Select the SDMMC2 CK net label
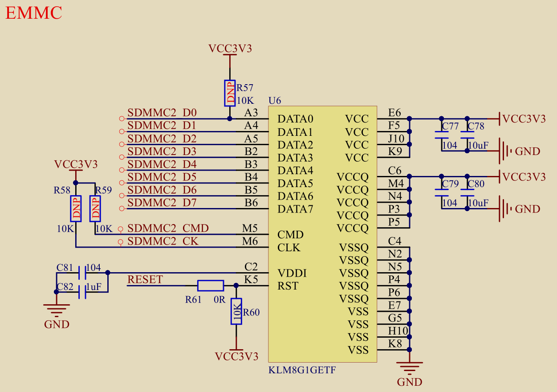This screenshot has width=557, height=392. click(163, 241)
